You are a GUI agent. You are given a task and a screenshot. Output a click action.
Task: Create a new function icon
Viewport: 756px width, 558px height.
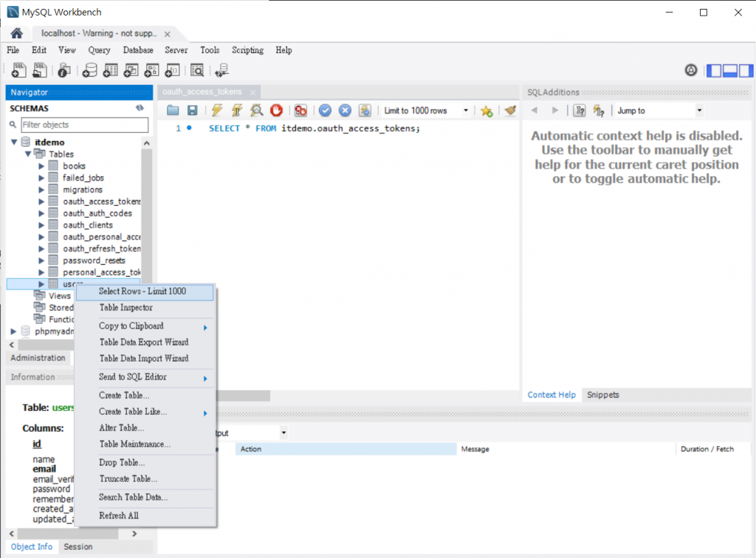click(172, 70)
